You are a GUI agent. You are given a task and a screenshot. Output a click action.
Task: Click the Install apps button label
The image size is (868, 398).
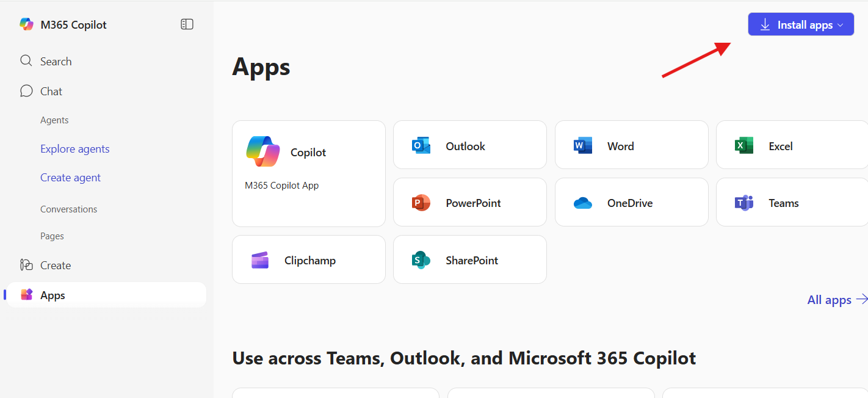pyautogui.click(x=805, y=25)
